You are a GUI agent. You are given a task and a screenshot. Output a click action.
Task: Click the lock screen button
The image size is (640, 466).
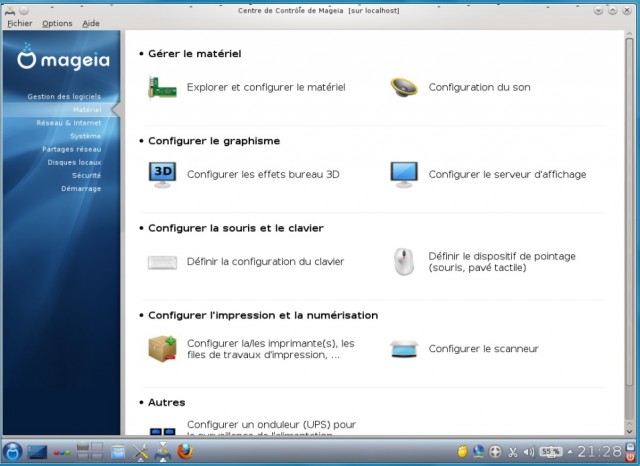tap(631, 446)
